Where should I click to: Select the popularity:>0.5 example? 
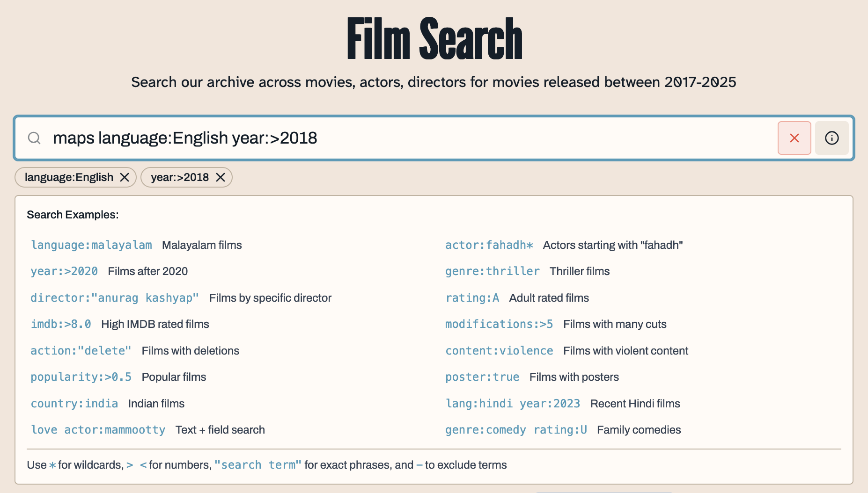(81, 377)
